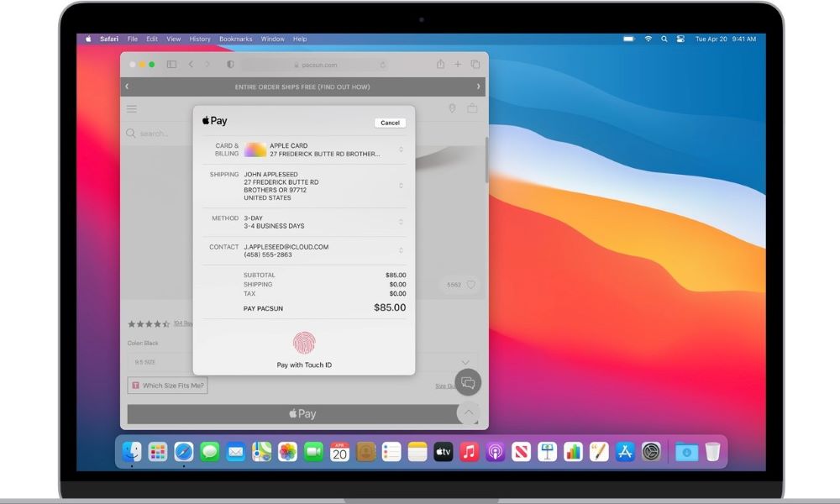Open Messages from the Dock
The image size is (840, 504).
click(209, 452)
